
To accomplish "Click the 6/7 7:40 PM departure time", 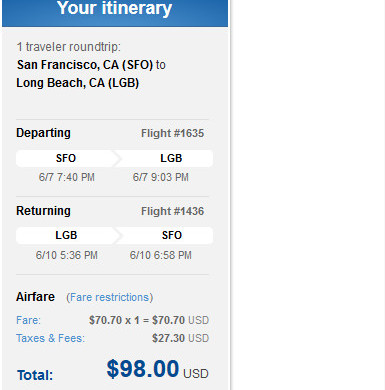I will click(67, 177).
